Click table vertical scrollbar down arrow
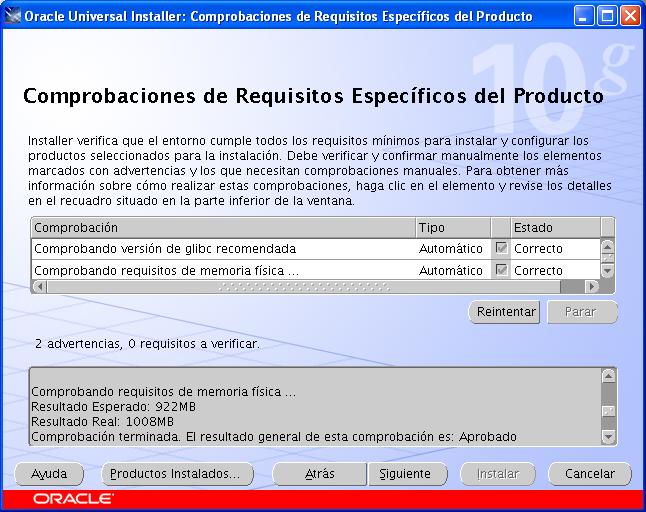Viewport: 646px width, 512px height. (608, 271)
